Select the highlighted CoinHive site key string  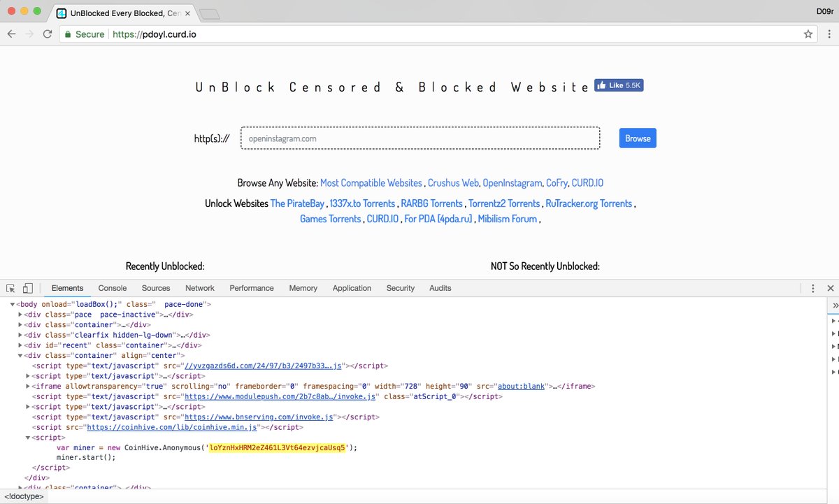pos(278,448)
